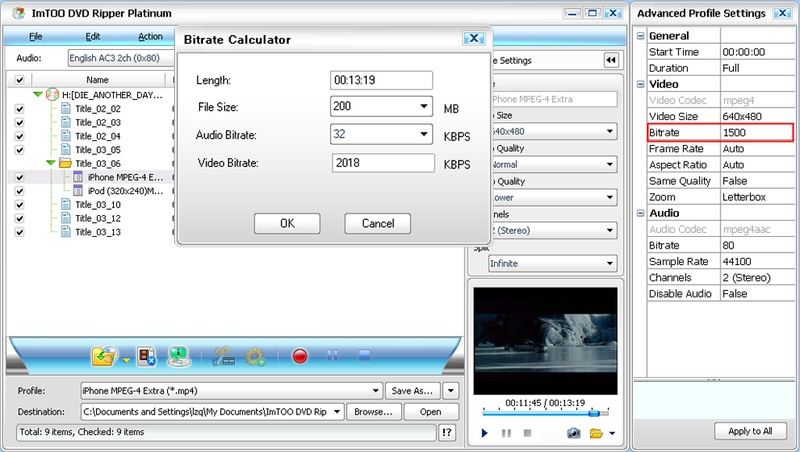Open the arrow next to Save As
Screen dimensions: 800x452
(451, 391)
